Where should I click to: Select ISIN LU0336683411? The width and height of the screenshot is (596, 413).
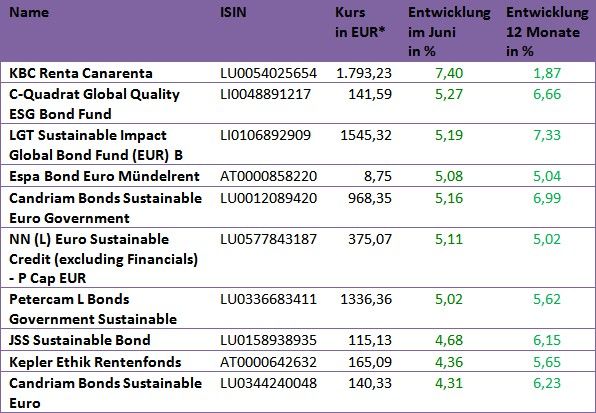click(x=268, y=299)
